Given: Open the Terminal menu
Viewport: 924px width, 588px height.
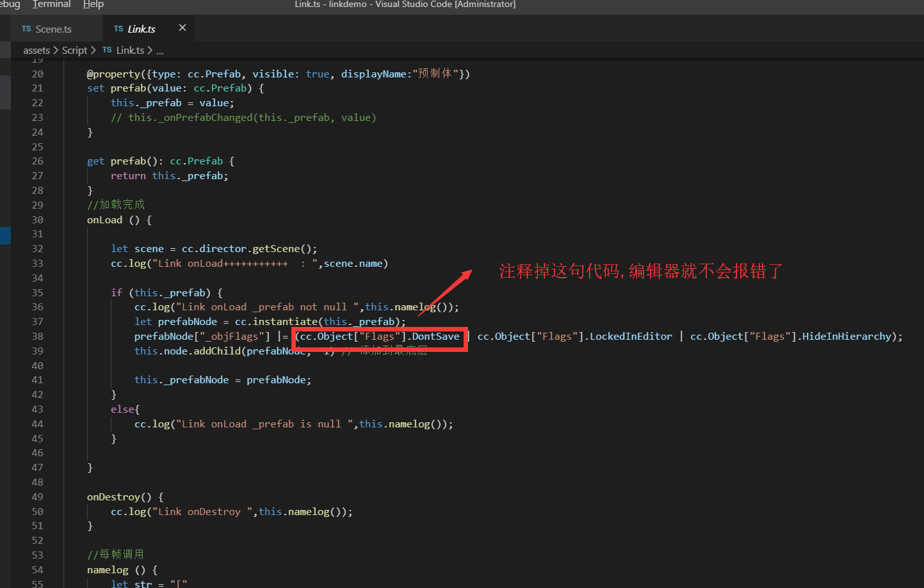Looking at the screenshot, I should click(51, 4).
